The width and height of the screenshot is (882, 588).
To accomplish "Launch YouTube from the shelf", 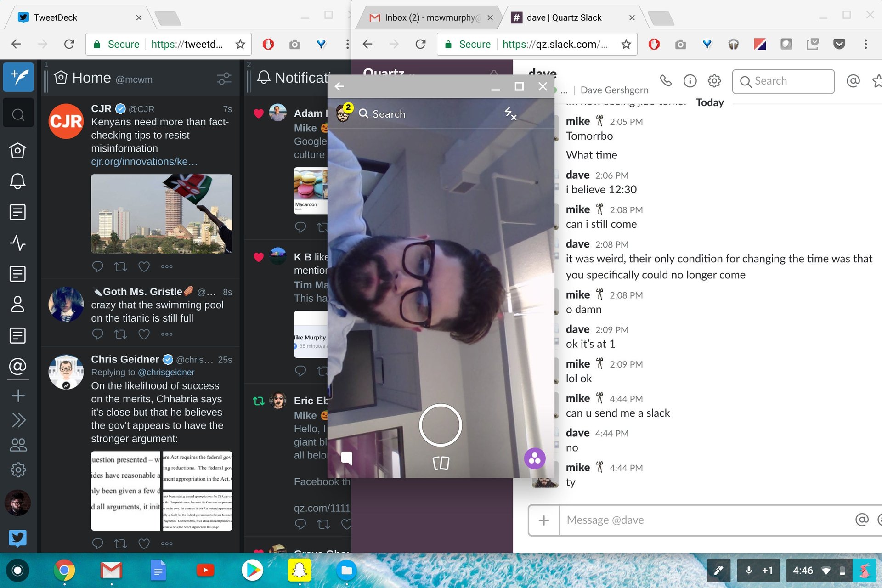I will (x=205, y=571).
